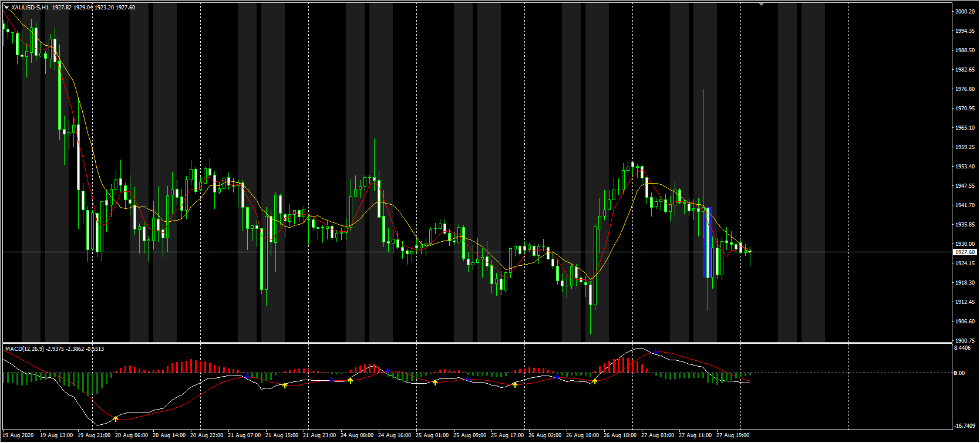Click the gray chart shift triangle marker
The image size is (980, 443).
[762, 4]
